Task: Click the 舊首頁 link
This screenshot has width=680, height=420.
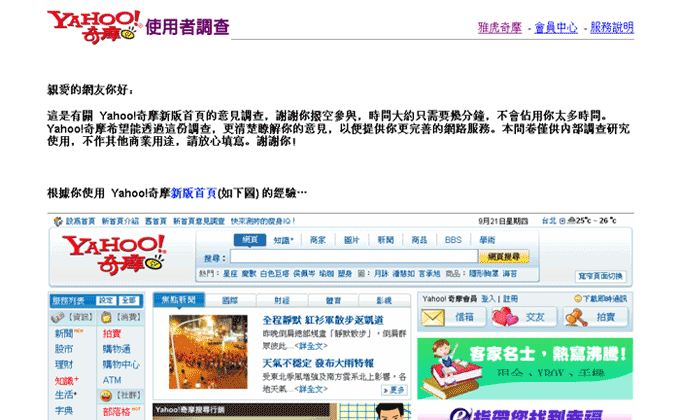Action: tap(156, 221)
